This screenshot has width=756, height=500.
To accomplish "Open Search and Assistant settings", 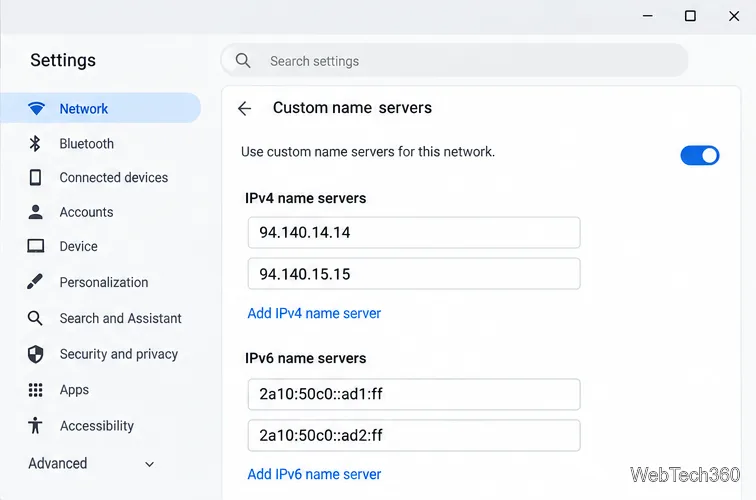I will click(100, 318).
